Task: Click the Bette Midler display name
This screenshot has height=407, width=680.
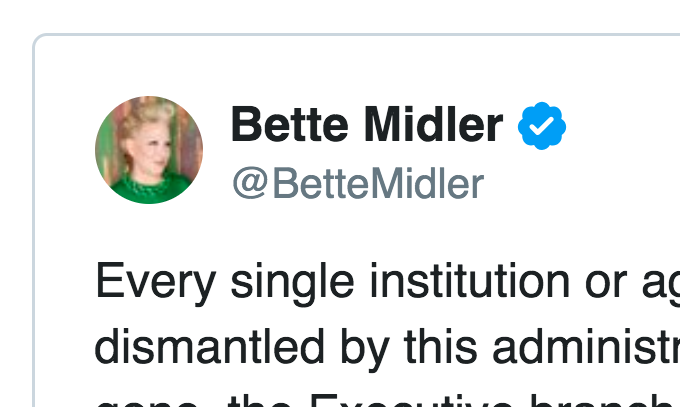Action: (367, 126)
